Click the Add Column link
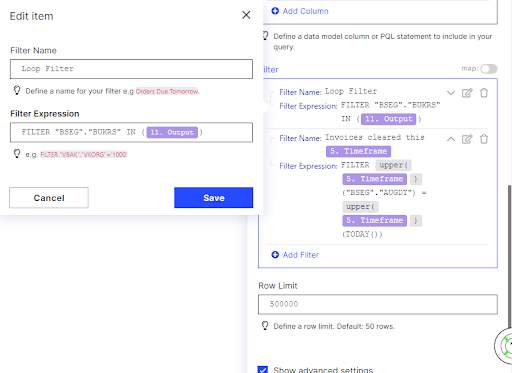Viewport: 512px width, 373px height. pos(305,11)
